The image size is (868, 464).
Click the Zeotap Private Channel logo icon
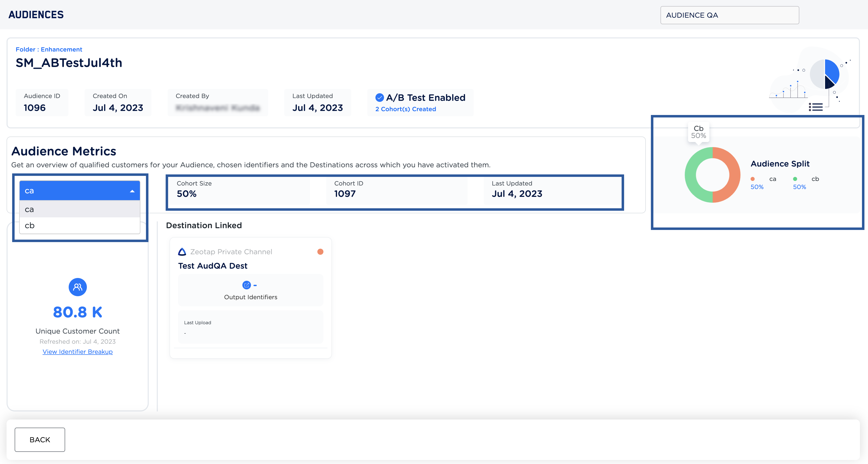[x=182, y=252]
